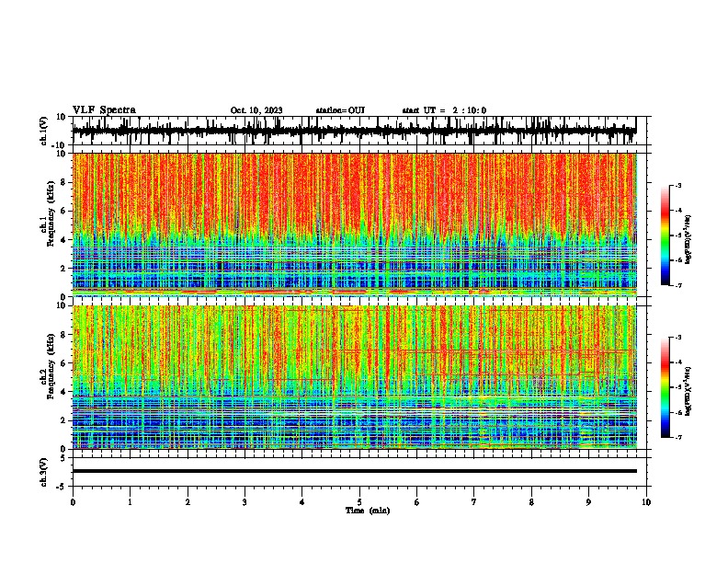728x563 pixels.
Task: Click the ch.1 spectrogram plot area
Action: click(x=354, y=224)
